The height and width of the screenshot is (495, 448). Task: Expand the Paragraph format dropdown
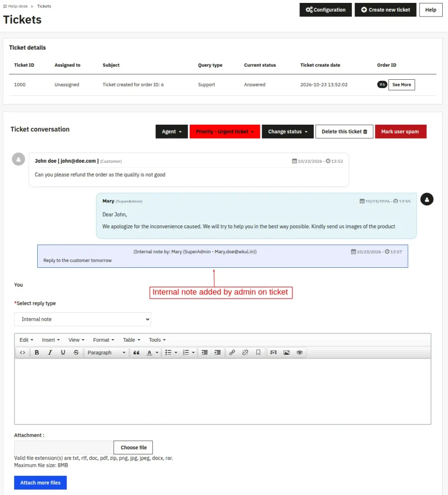106,352
